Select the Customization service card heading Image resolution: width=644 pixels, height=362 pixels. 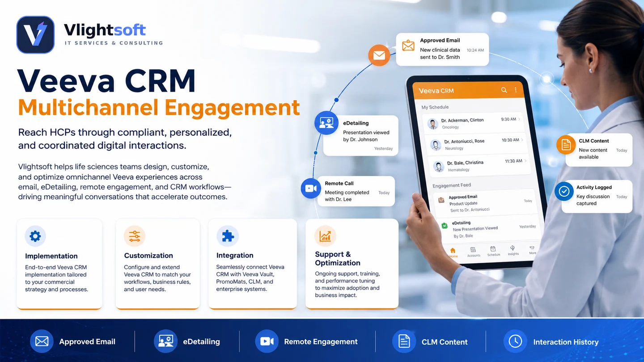point(148,256)
